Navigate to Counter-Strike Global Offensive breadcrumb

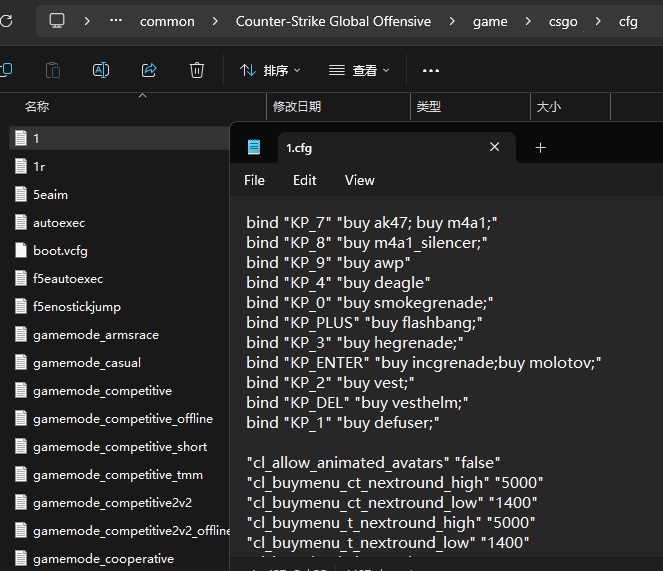point(333,21)
